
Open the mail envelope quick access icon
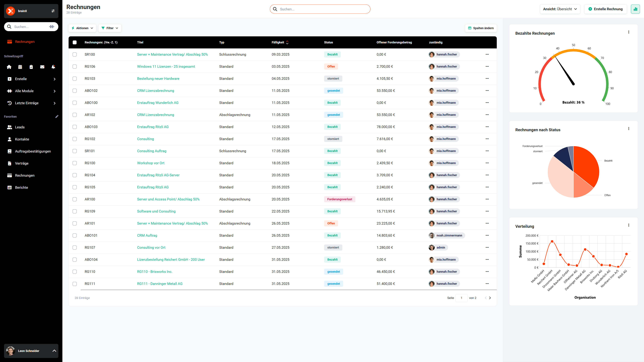[x=42, y=67]
